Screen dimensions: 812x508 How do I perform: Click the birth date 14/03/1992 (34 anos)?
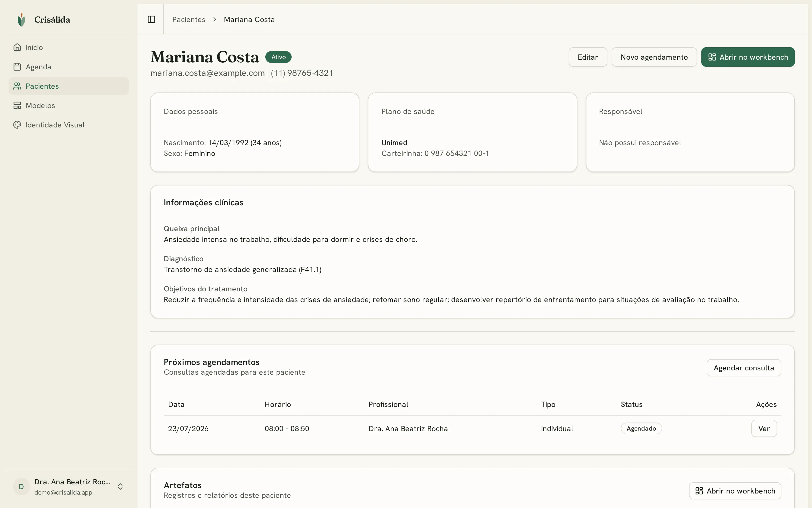pyautogui.click(x=245, y=142)
